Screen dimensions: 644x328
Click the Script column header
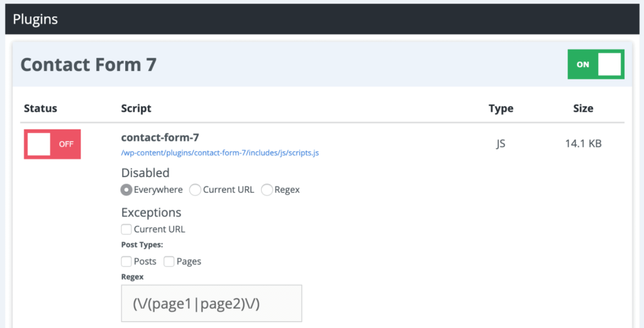point(136,109)
